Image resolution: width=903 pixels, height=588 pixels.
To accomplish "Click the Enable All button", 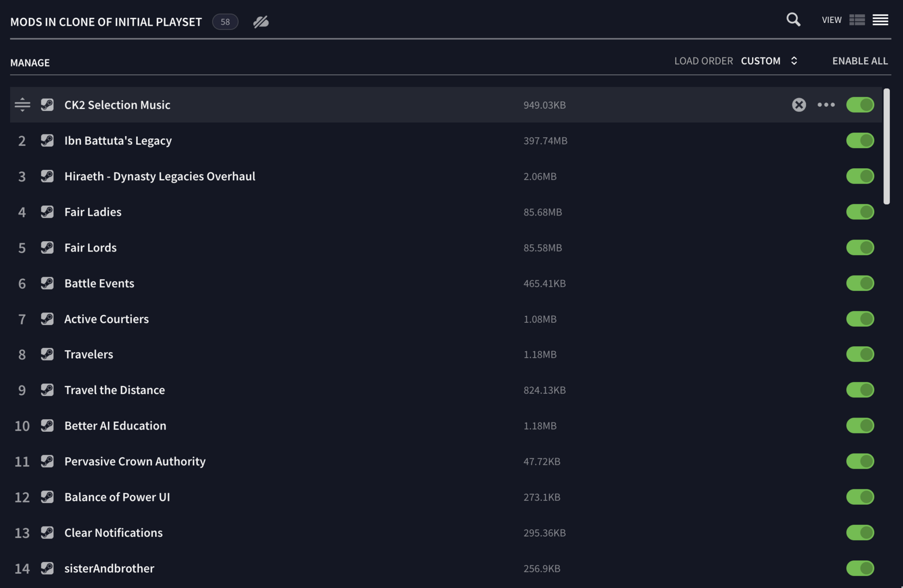I will (860, 60).
